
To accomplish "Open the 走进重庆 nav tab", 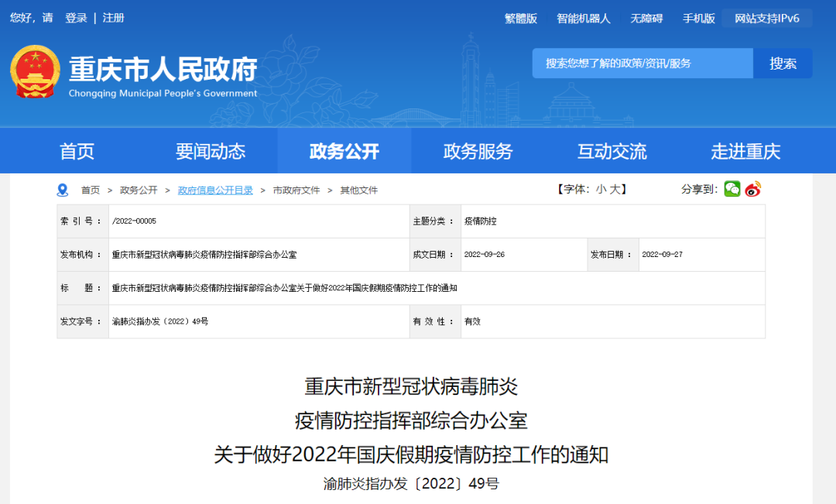I will click(x=745, y=152).
